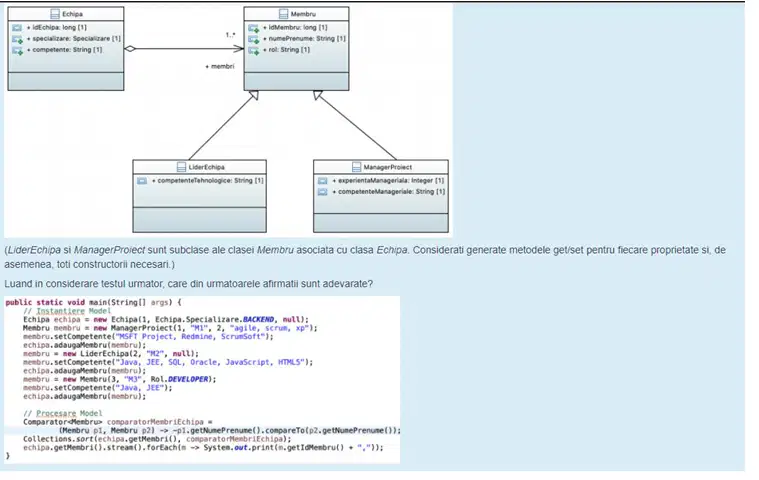Click the icon beside competente: String attribute

17,50
